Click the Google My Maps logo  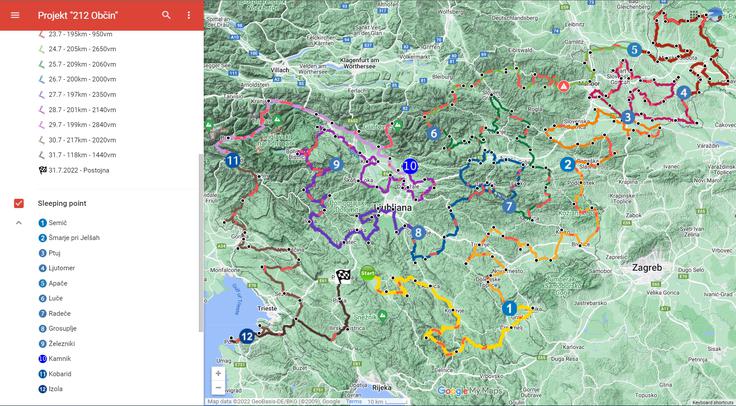tap(469, 391)
